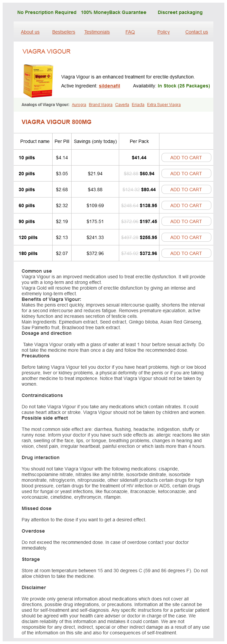This screenshot has width=227, height=644.
Task: Go to the Bestsellers menu link
Action: [64, 32]
